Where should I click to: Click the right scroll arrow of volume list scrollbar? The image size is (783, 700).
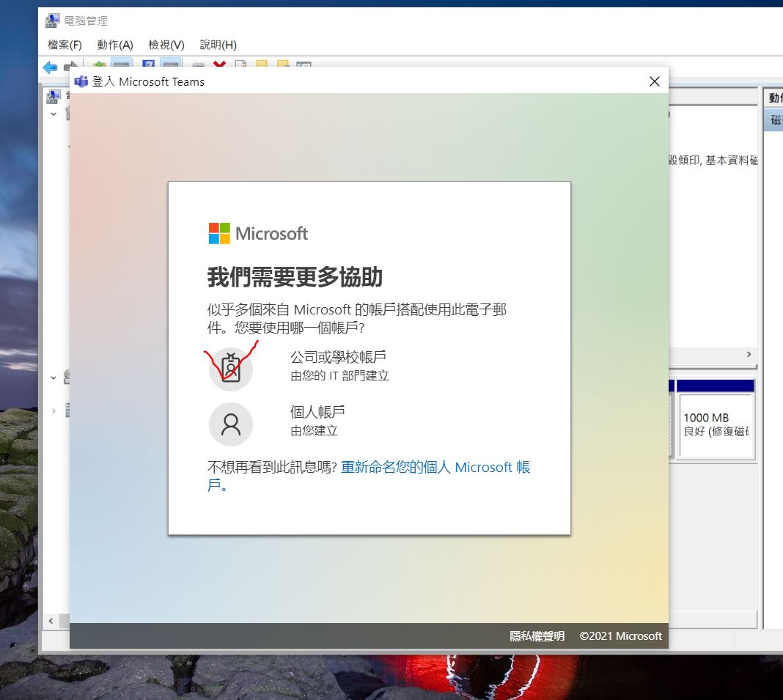749,354
